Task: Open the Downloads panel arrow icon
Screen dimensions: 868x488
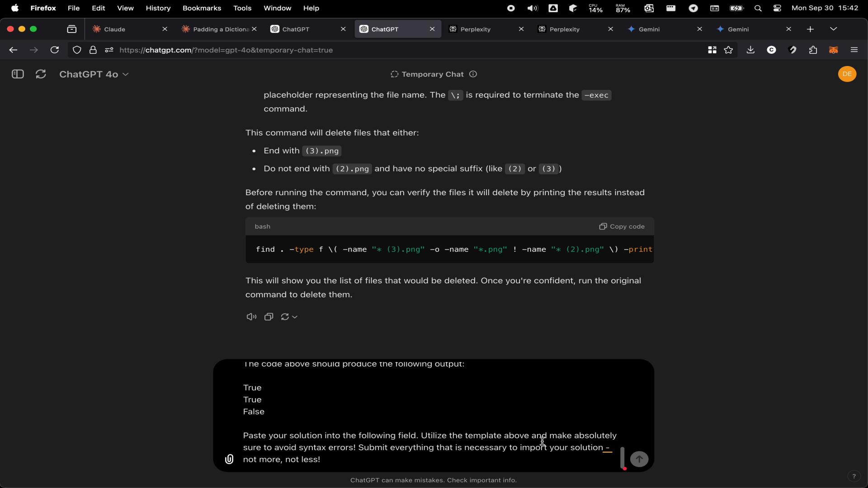Action: [750, 50]
